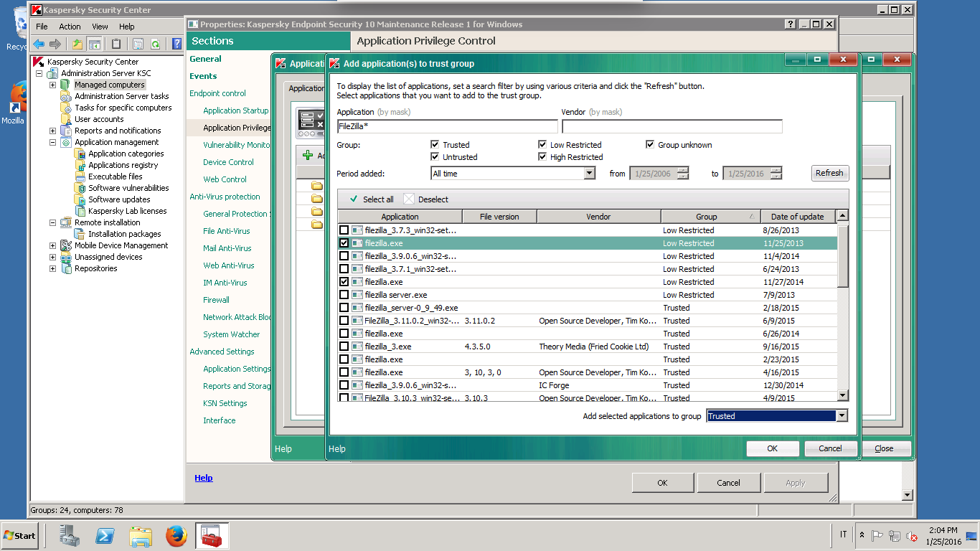Open the Action menu
Image resolution: width=980 pixels, height=551 pixels.
click(70, 27)
